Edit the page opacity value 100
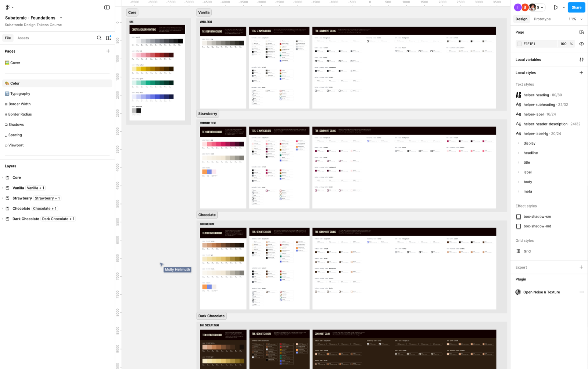 pos(563,44)
